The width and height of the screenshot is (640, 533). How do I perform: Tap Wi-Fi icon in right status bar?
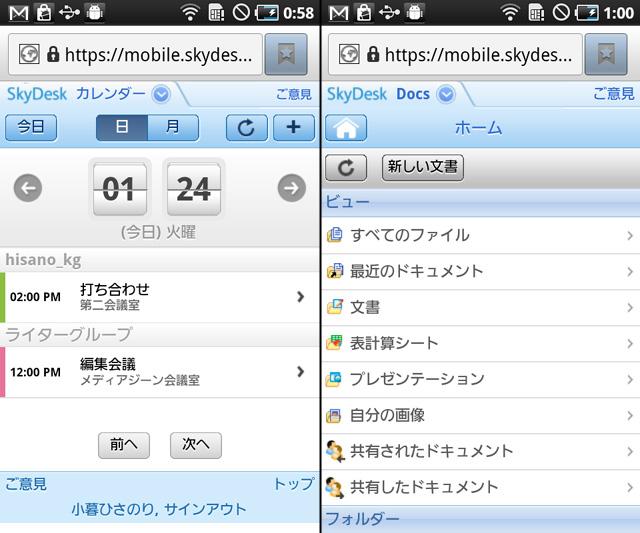[509, 13]
